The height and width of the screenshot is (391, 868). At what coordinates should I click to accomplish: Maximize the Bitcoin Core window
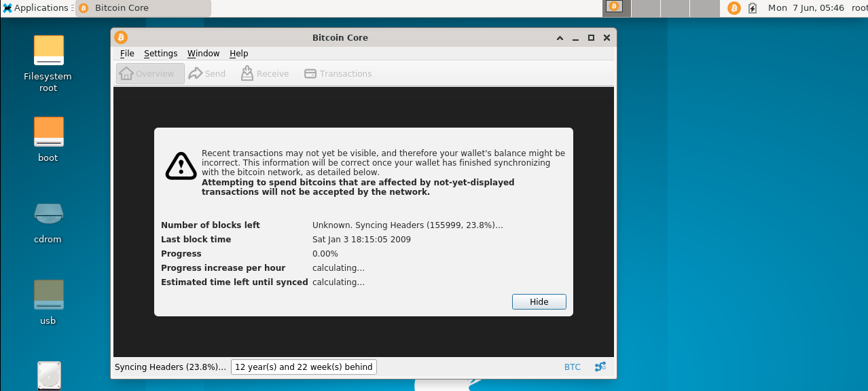click(591, 38)
